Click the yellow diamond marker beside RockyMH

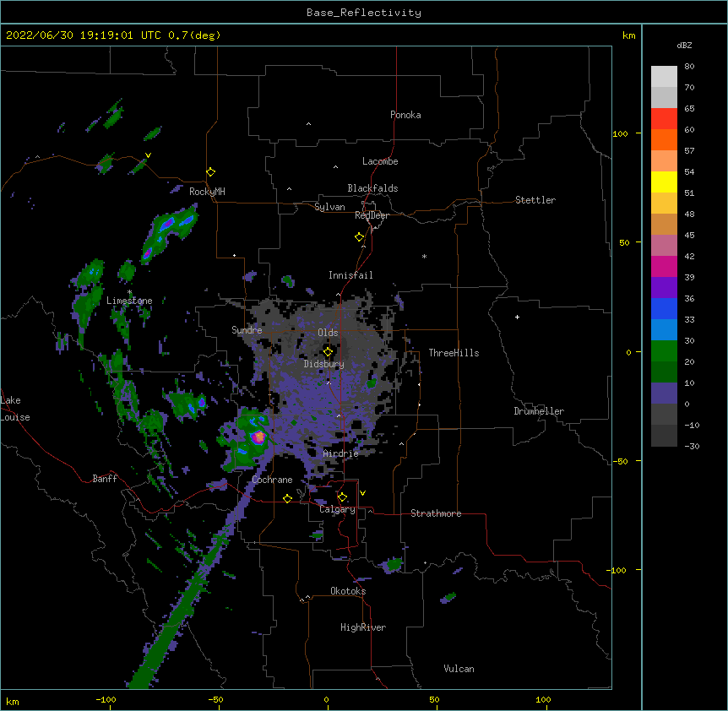(x=211, y=172)
